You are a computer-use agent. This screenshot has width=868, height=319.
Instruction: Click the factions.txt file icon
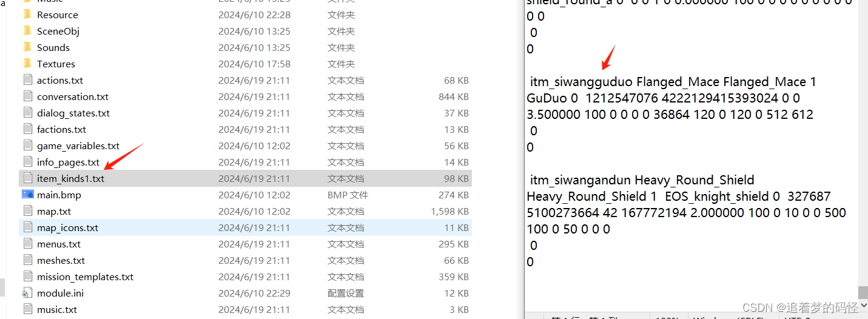pos(27,129)
